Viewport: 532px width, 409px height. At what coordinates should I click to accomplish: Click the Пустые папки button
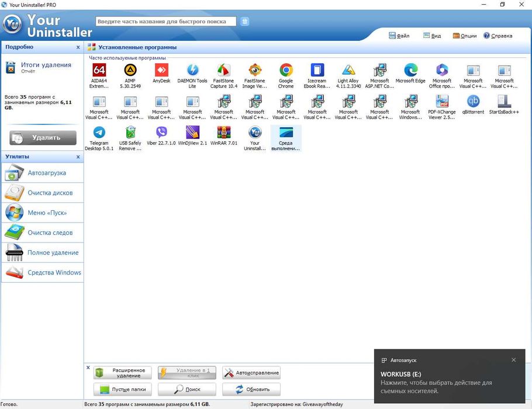123,389
